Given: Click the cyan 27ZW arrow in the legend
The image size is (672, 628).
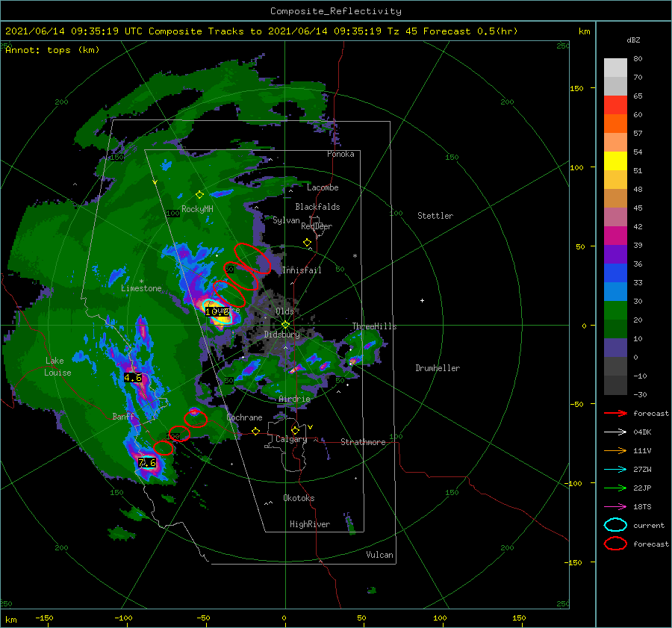Looking at the screenshot, I should click(615, 470).
